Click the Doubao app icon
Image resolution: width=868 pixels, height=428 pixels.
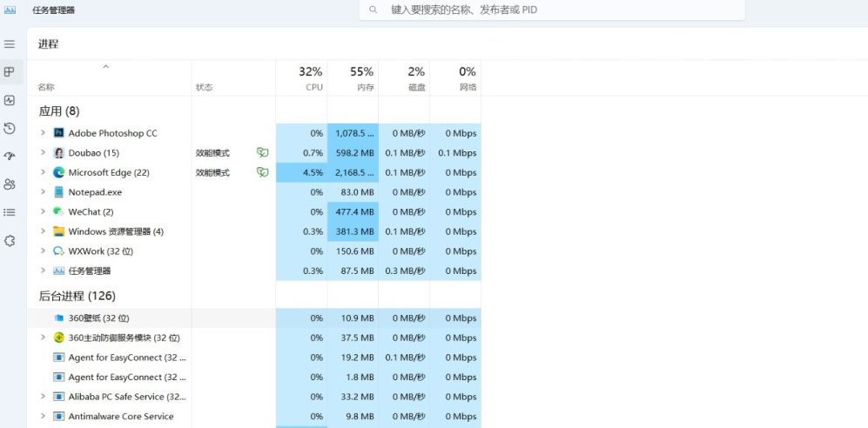click(x=58, y=152)
